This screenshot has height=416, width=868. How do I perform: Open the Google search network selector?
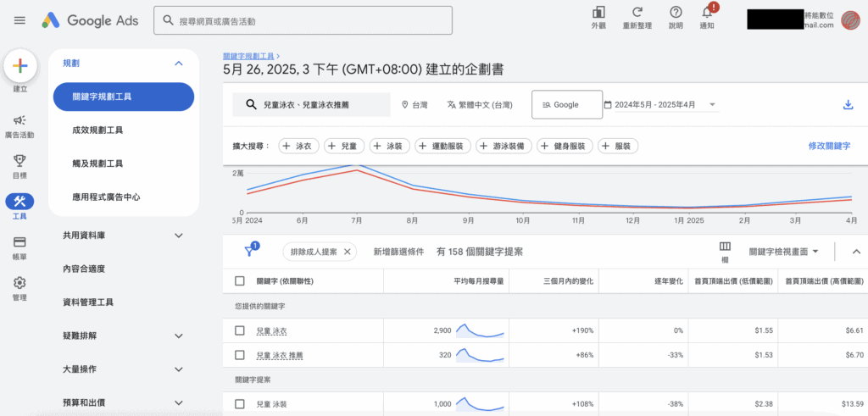pyautogui.click(x=567, y=104)
